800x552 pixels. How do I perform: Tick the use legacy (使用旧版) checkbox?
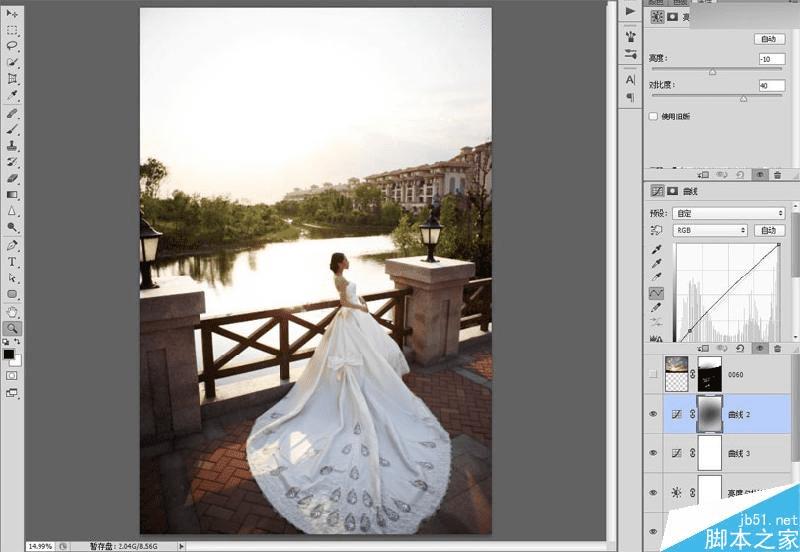(653, 116)
